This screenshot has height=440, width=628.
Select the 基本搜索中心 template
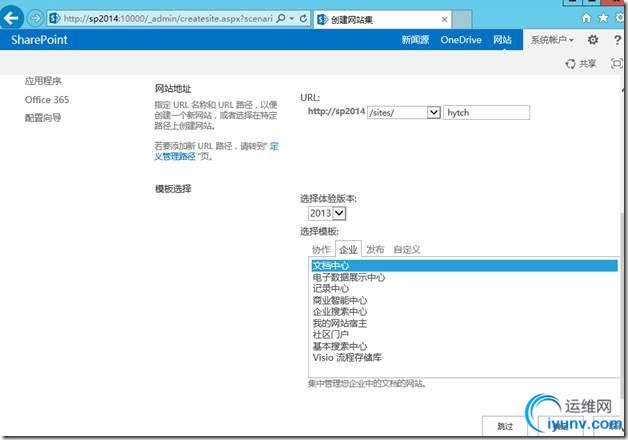click(x=465, y=346)
